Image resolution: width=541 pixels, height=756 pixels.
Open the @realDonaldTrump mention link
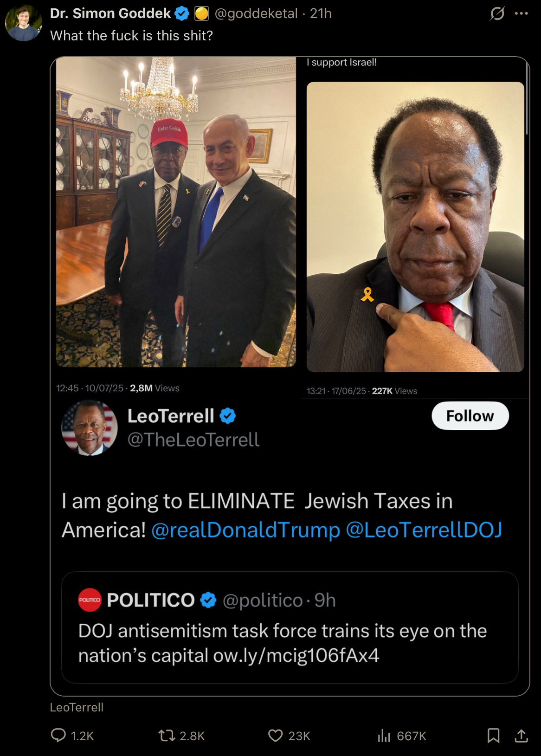(x=246, y=530)
